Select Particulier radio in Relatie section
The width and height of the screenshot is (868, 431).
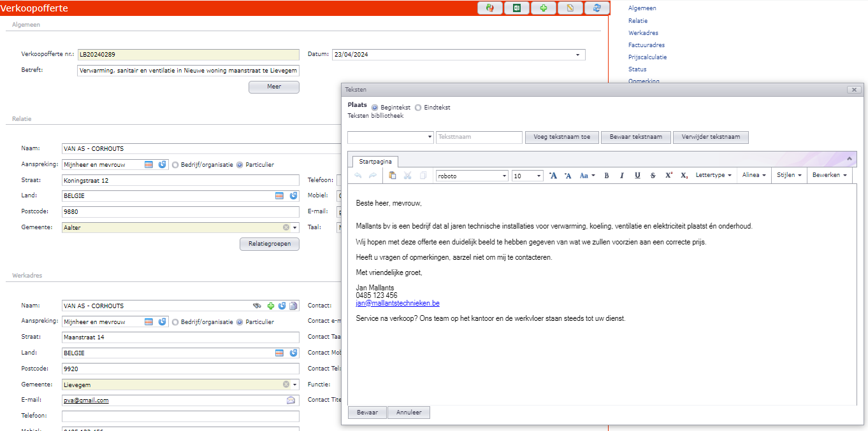pyautogui.click(x=240, y=164)
